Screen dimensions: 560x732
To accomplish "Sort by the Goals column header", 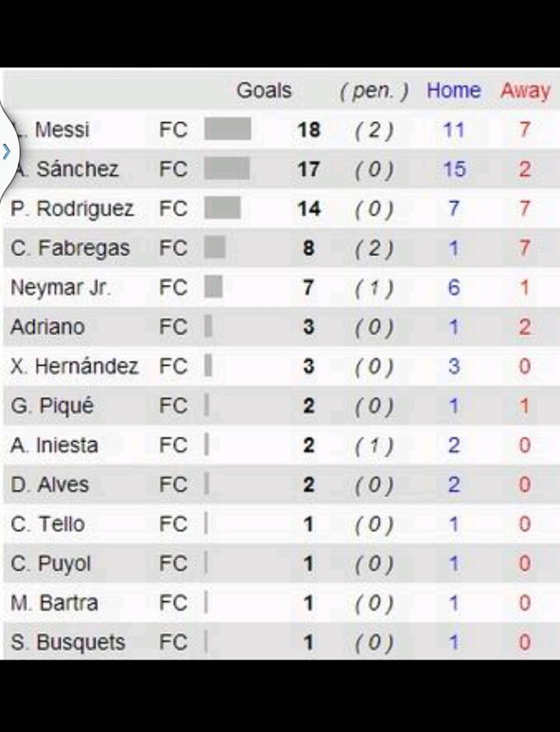I will [x=264, y=91].
